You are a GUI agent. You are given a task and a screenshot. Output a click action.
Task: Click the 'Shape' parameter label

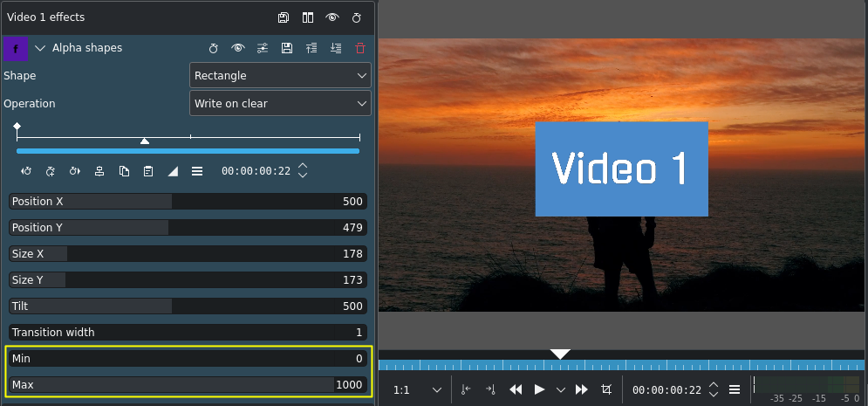point(20,76)
